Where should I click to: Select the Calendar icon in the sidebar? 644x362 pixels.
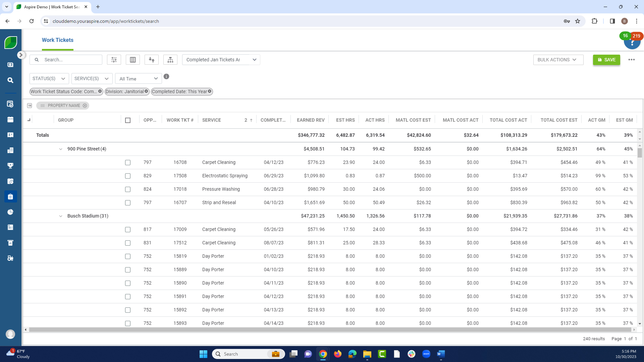(10, 119)
